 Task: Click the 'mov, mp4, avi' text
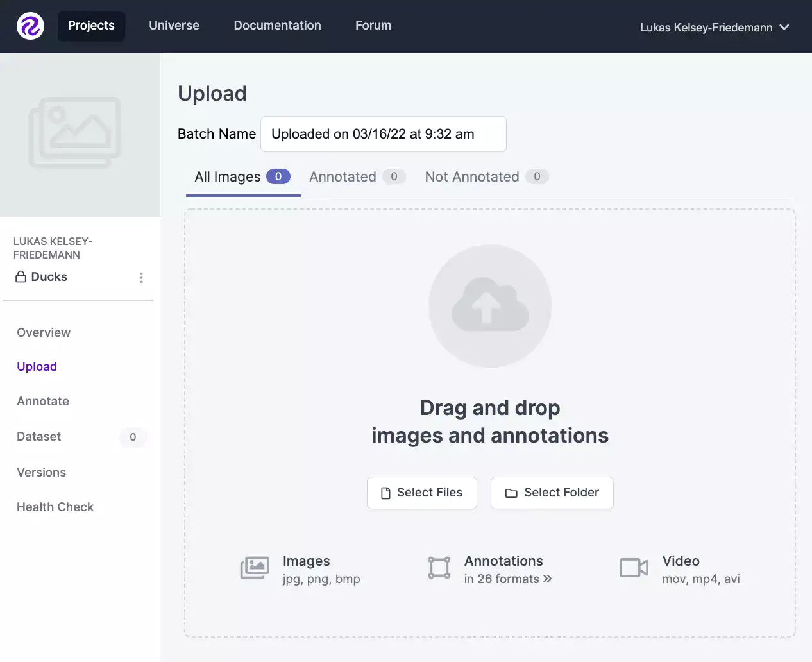click(x=701, y=579)
